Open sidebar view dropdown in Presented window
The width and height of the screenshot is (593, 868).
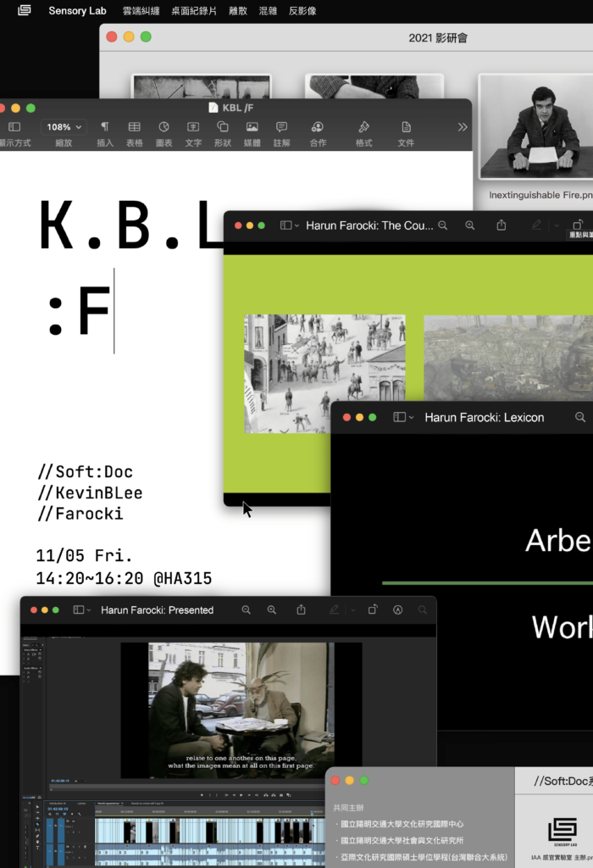click(x=88, y=610)
